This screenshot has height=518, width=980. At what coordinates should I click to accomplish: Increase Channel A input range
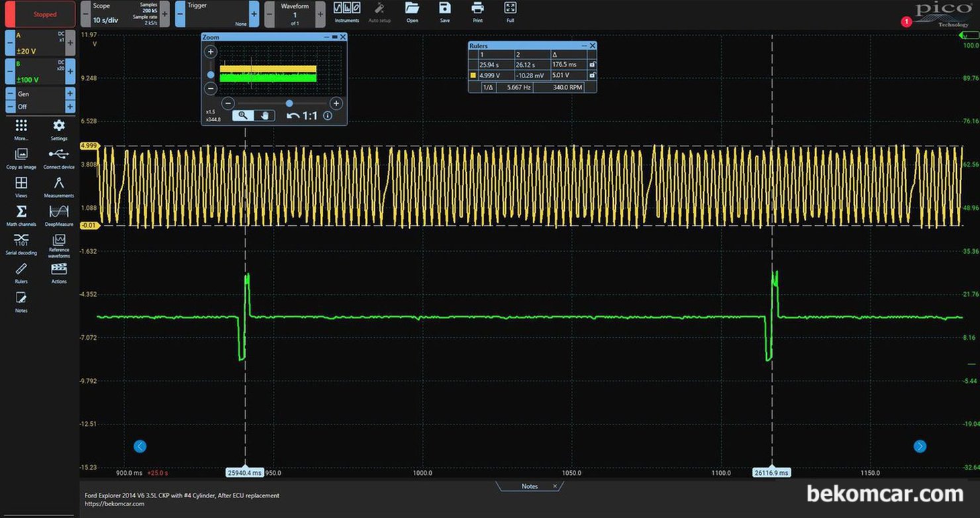[x=70, y=43]
